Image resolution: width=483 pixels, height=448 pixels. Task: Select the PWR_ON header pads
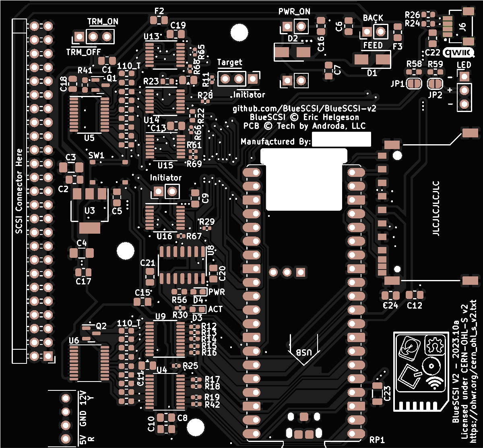(x=294, y=27)
